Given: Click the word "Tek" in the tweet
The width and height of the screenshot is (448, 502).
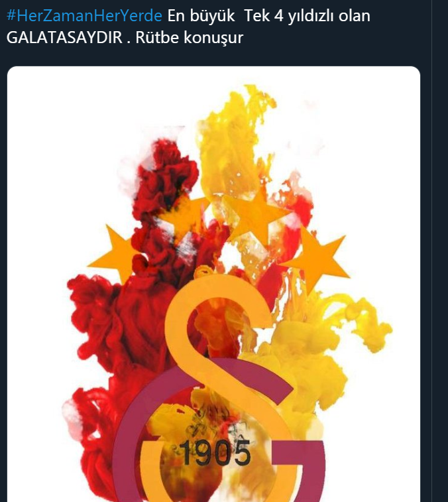Looking at the screenshot, I should (x=257, y=16).
